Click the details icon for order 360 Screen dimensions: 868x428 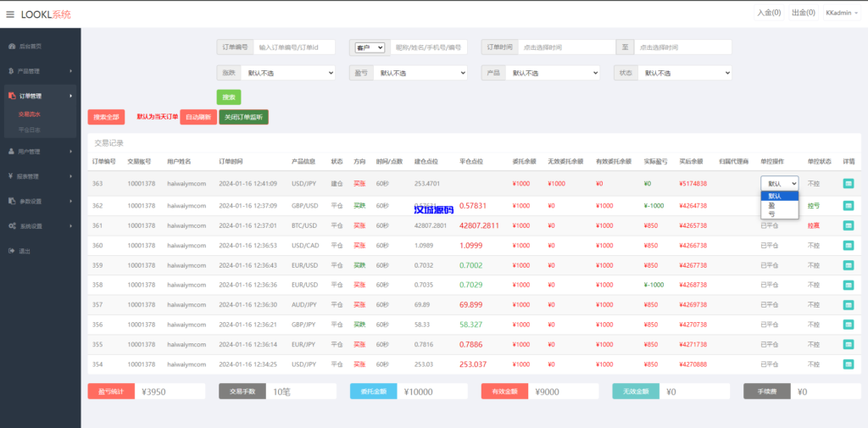[849, 245]
